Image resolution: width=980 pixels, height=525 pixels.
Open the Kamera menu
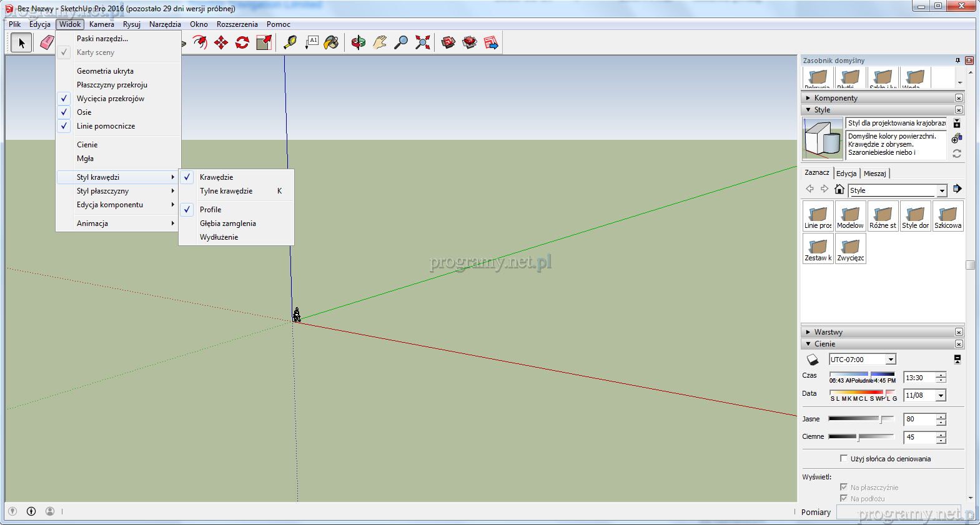(x=101, y=24)
